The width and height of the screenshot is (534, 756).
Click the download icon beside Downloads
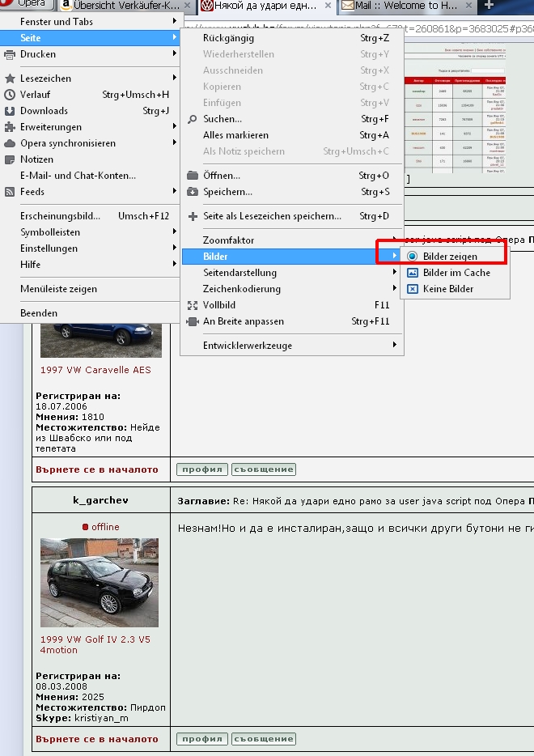[10, 111]
